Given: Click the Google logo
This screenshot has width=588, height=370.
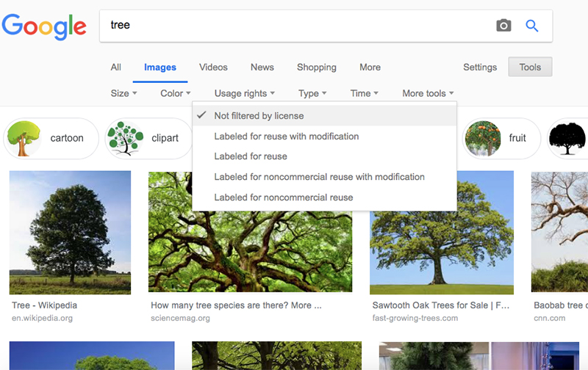Looking at the screenshot, I should click(x=44, y=26).
